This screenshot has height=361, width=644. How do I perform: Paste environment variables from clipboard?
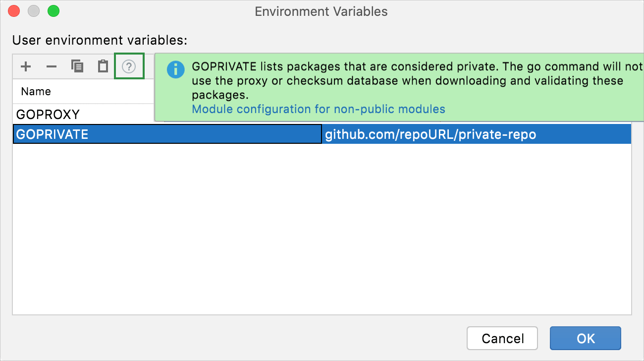103,66
